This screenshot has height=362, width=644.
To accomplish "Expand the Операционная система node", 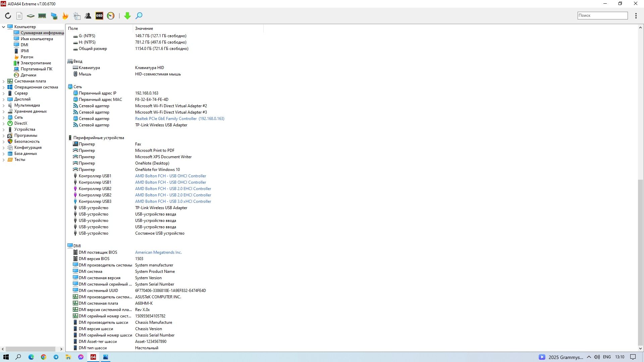I will tap(3, 87).
